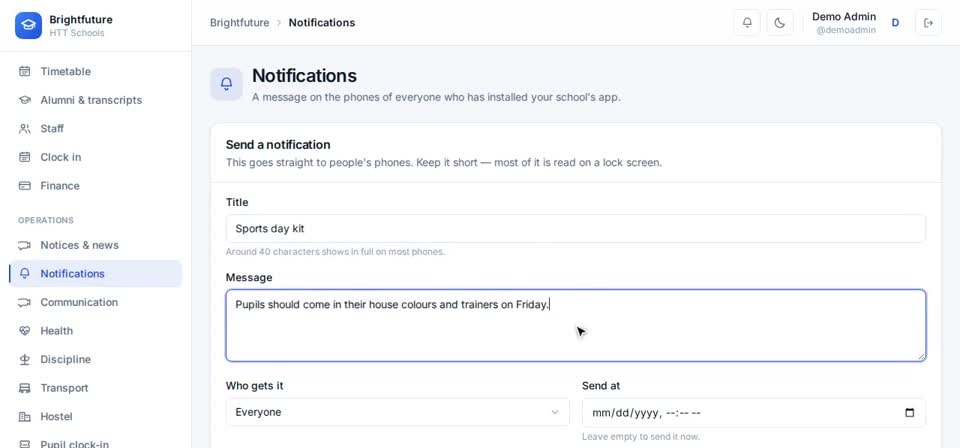Viewport: 960px width, 448px height.
Task: Open the Who gets it dropdown
Action: point(397,413)
